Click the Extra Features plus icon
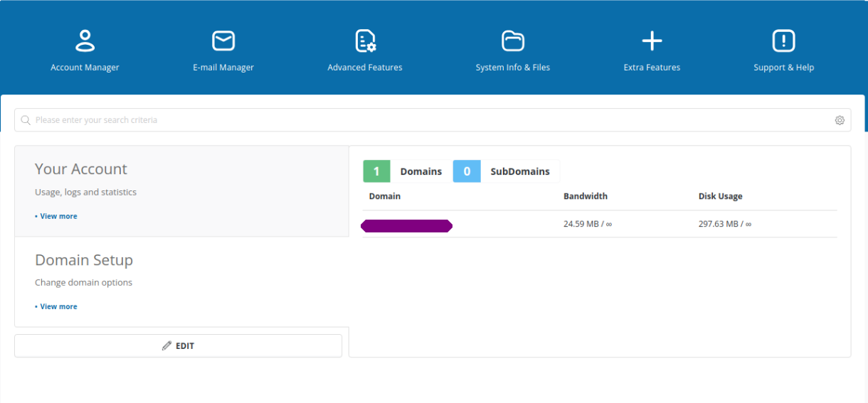 pos(652,41)
